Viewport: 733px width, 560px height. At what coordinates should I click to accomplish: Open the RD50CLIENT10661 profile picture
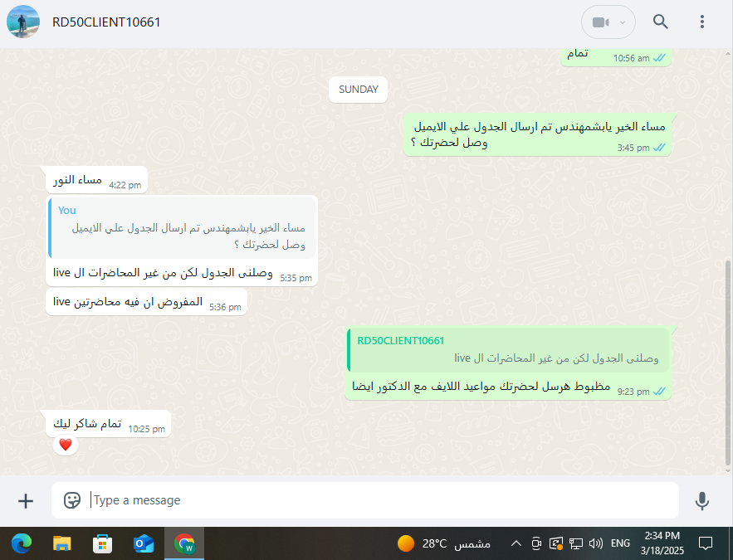tap(23, 22)
